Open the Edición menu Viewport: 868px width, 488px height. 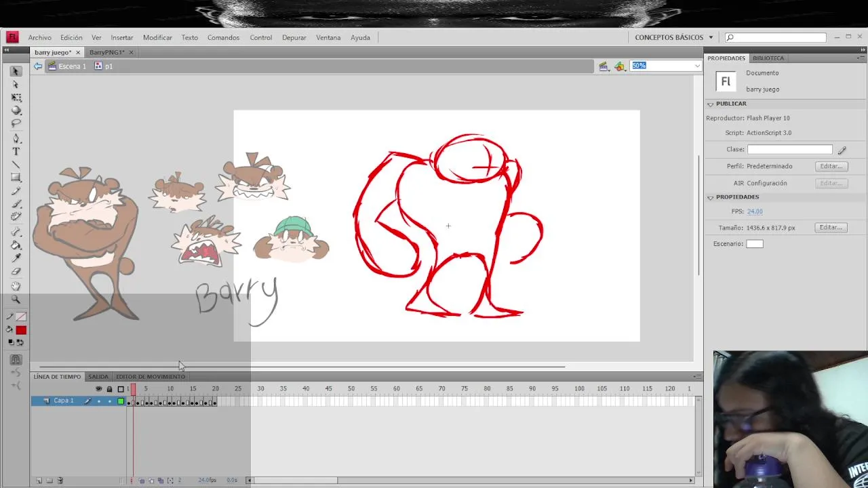click(x=71, y=38)
